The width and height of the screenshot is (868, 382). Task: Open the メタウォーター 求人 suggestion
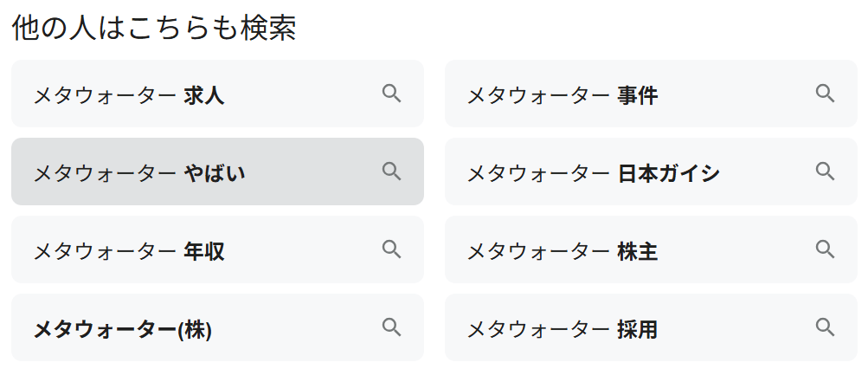pos(130,94)
